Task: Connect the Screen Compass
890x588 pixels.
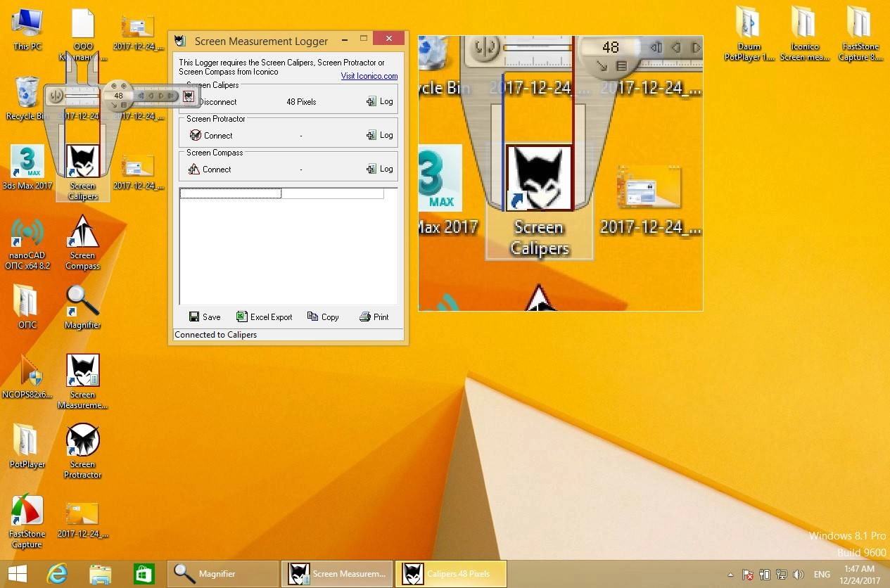Action: coord(210,170)
